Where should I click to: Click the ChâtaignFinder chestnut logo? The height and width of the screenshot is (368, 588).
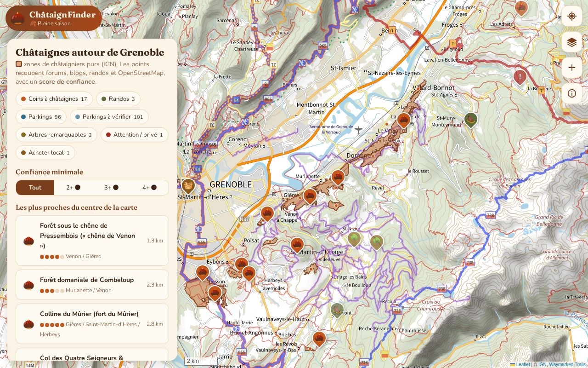point(18,18)
